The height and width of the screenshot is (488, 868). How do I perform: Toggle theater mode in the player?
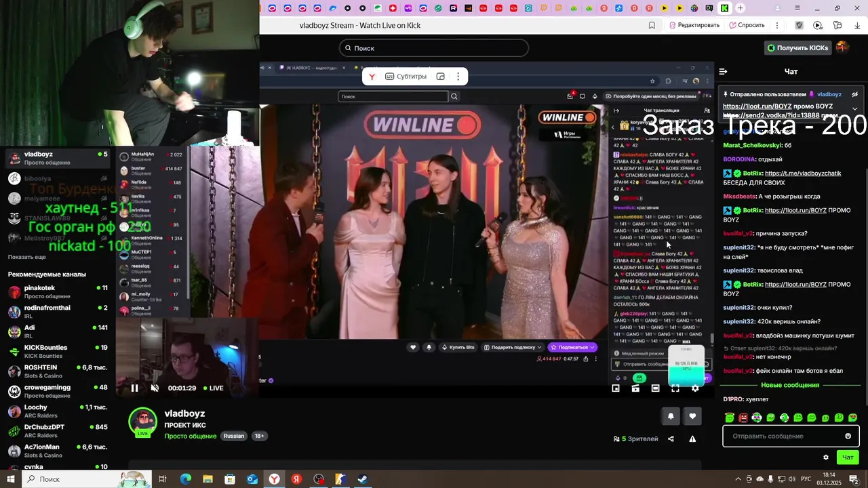click(655, 388)
